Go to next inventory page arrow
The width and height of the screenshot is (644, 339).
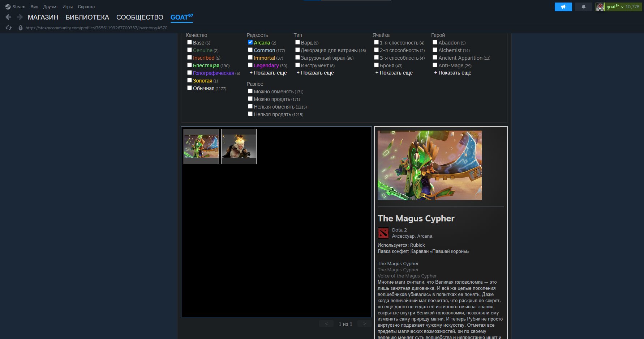point(365,324)
